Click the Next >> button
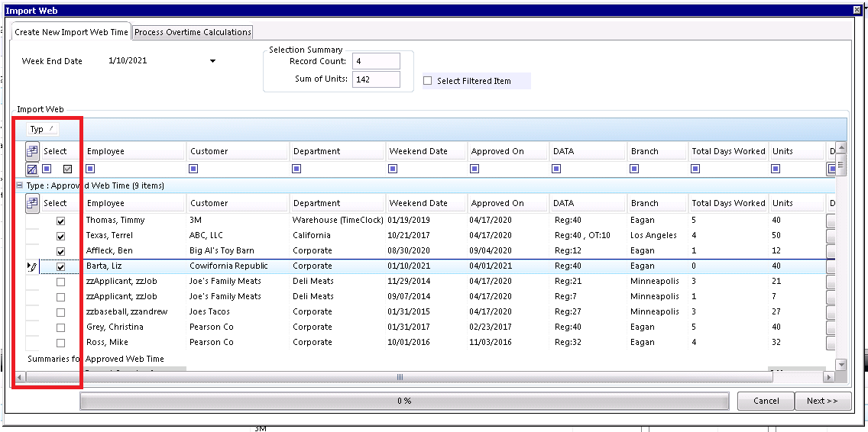 [x=823, y=401]
